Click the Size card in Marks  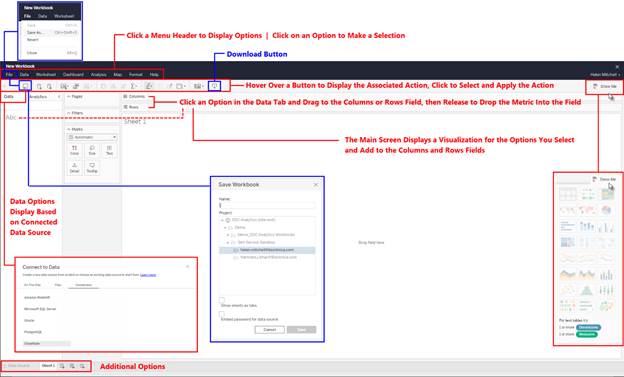point(92,150)
